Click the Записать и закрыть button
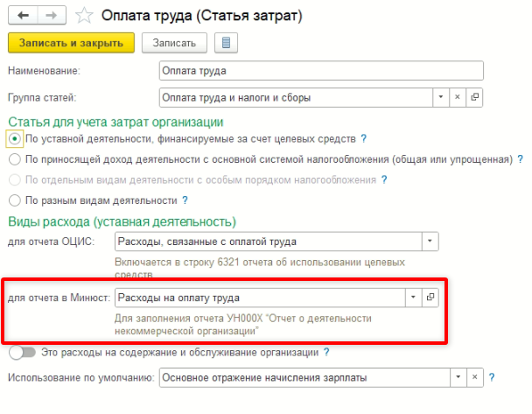Image resolution: width=532 pixels, height=414 pixels. coord(71,43)
